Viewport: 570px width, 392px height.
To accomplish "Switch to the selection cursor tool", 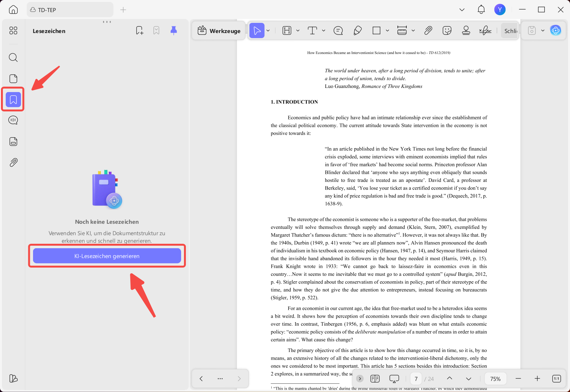I will (x=257, y=30).
